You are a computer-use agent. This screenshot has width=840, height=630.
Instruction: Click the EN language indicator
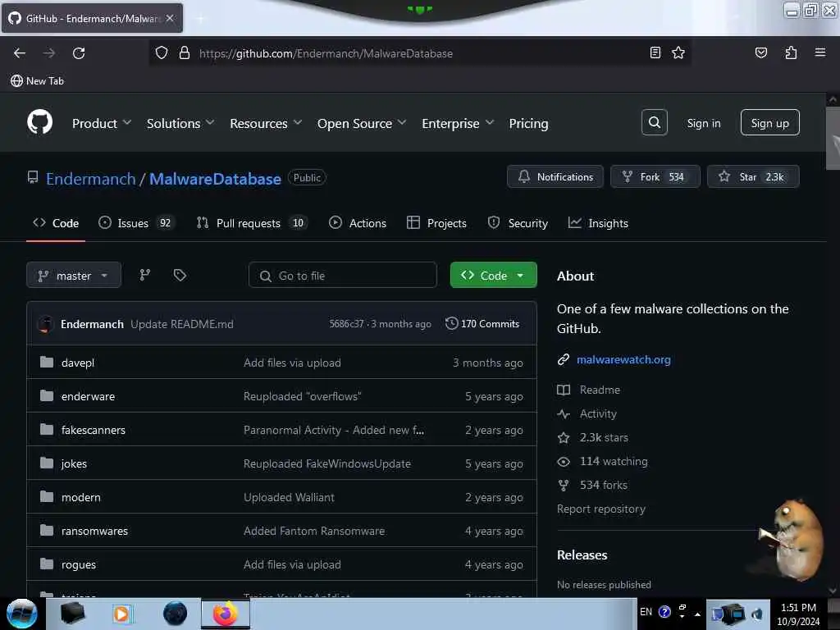point(646,612)
